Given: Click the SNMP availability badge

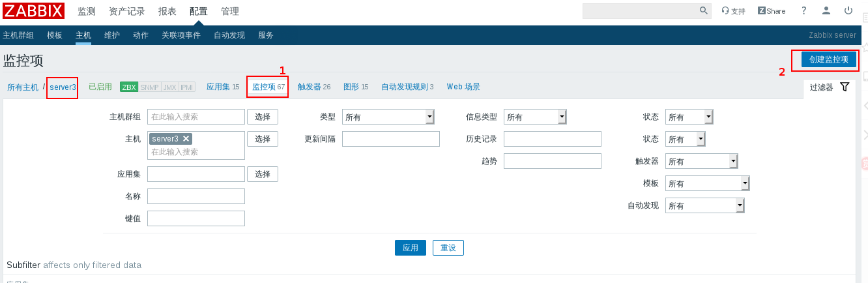Looking at the screenshot, I should pos(149,87).
